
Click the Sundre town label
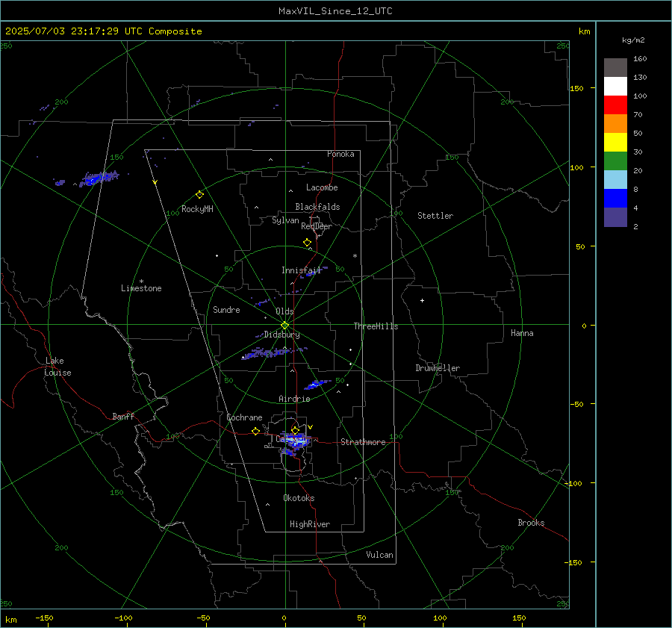click(226, 309)
